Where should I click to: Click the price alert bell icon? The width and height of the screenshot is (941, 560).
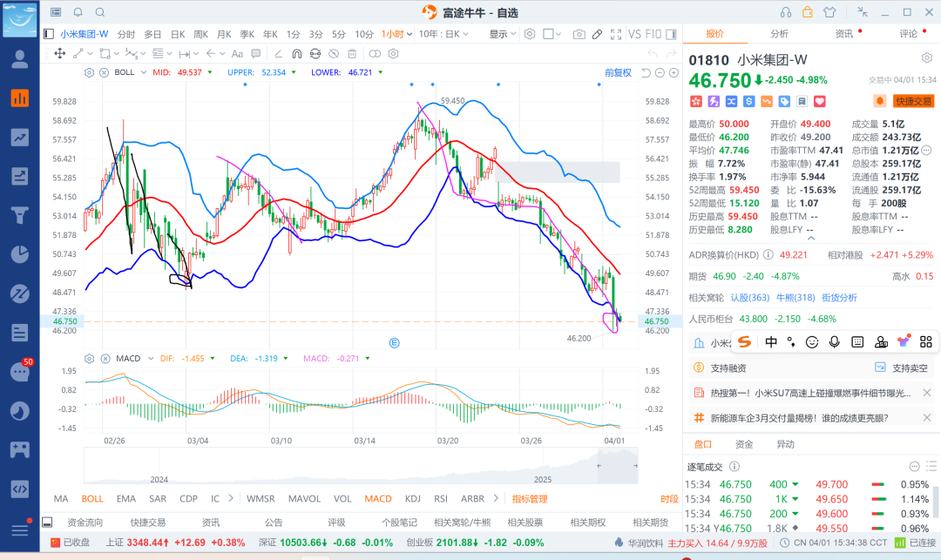(x=880, y=102)
